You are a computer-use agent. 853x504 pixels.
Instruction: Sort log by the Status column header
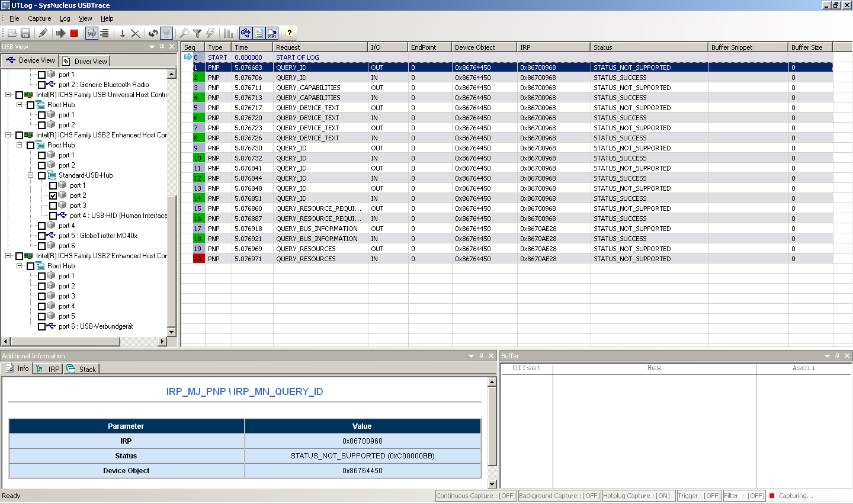click(x=649, y=47)
